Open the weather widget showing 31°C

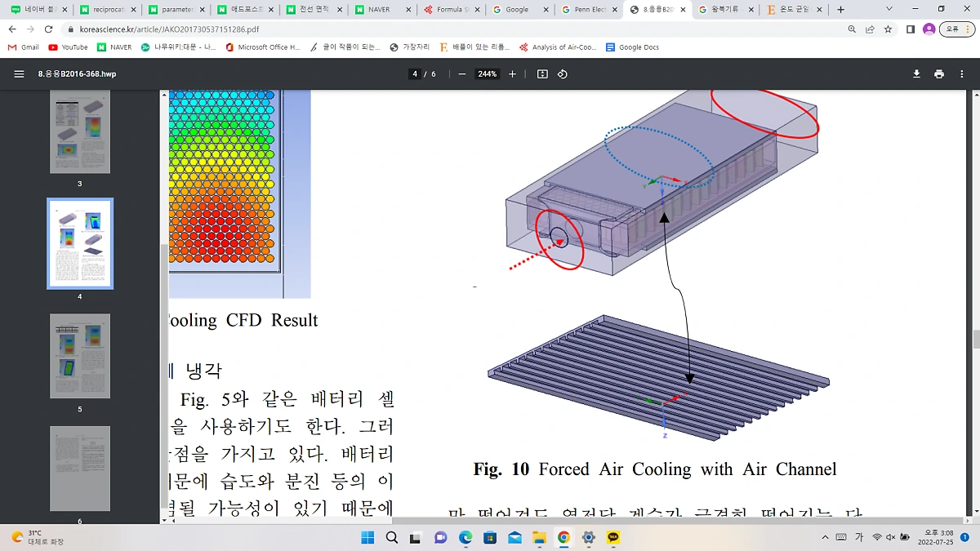(38, 537)
